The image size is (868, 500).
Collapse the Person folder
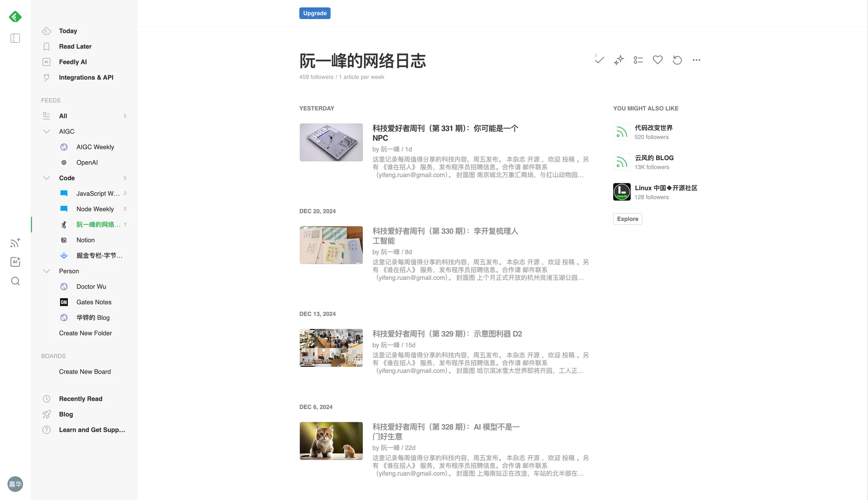pyautogui.click(x=47, y=271)
